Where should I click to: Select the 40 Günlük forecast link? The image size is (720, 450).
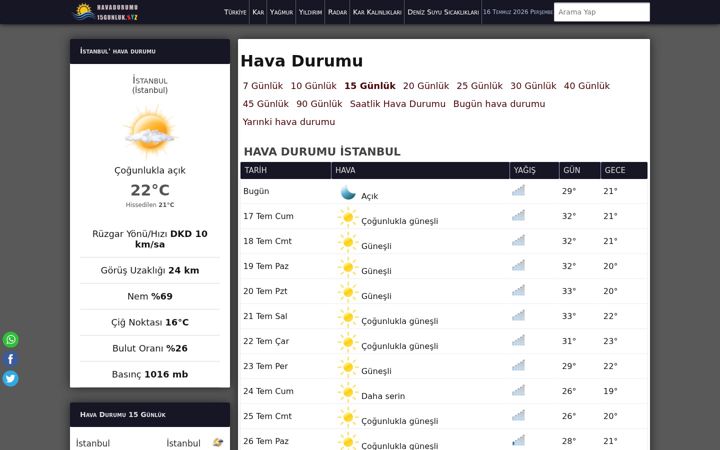point(587,86)
